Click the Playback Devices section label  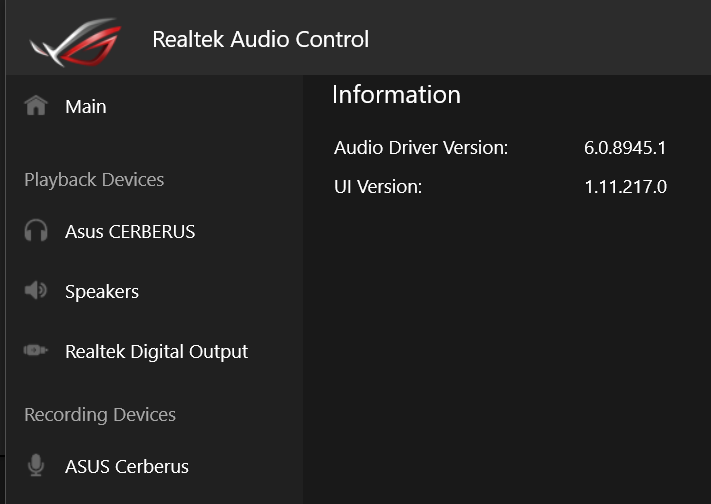[94, 180]
